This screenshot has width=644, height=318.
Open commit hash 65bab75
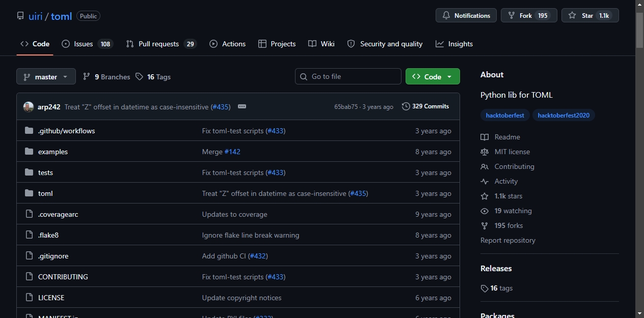(346, 107)
